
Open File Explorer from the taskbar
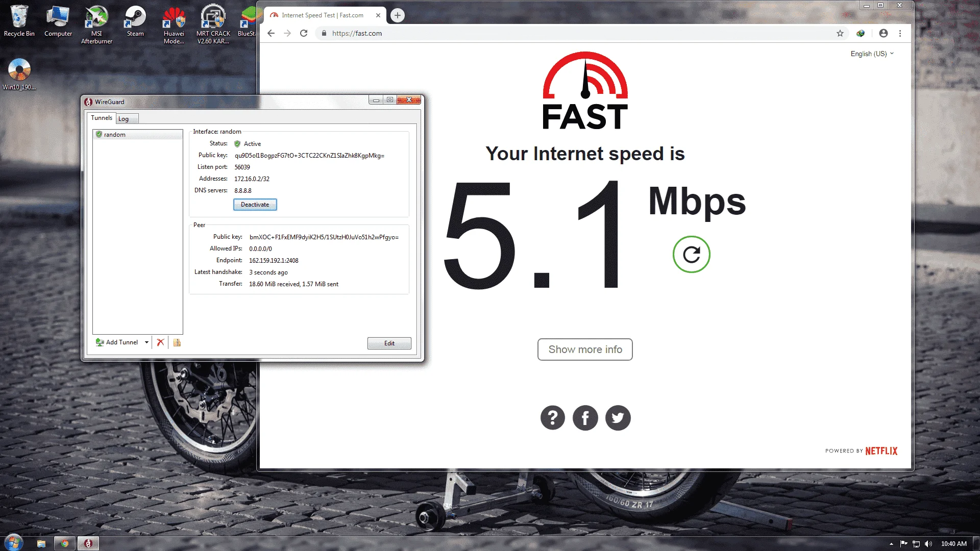(41, 543)
